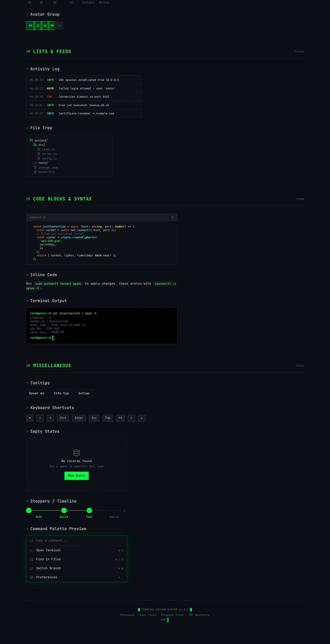This screenshot has height=644, width=330.
Task: Click the project/ open folder icon
Action: 31,140
